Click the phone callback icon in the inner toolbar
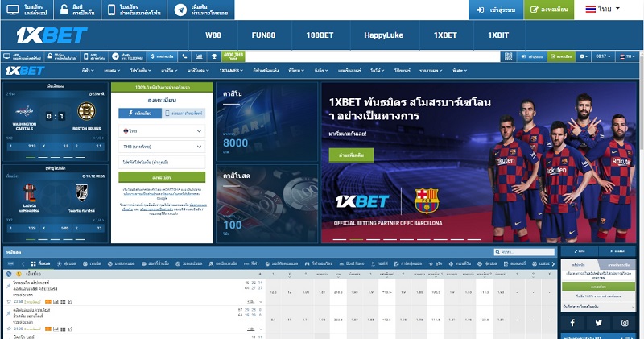Screen dimensions: 644x339 [184, 56]
